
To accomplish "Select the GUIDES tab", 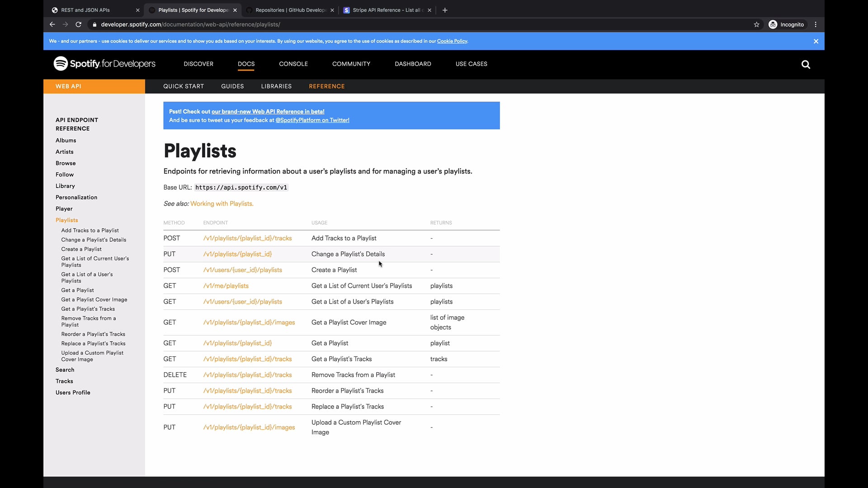I will (x=232, y=86).
